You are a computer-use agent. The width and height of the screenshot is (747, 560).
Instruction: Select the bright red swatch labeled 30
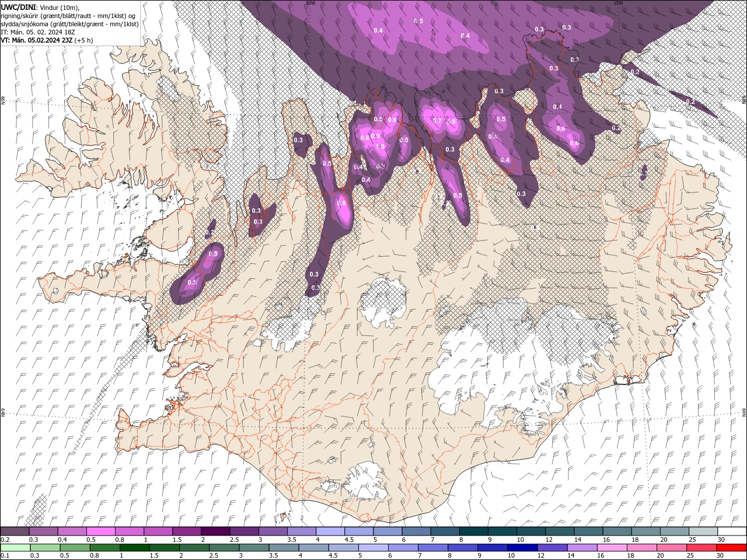[x=731, y=547]
